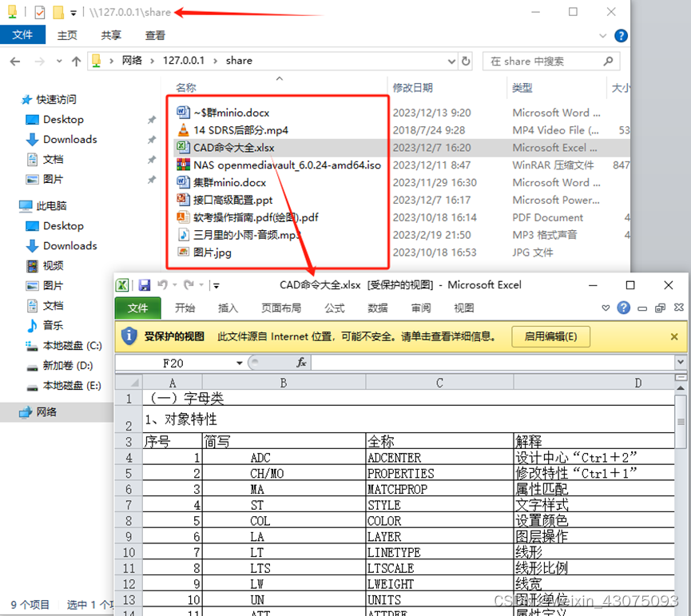Expand the Explorer ribbon chevron

click(x=603, y=36)
